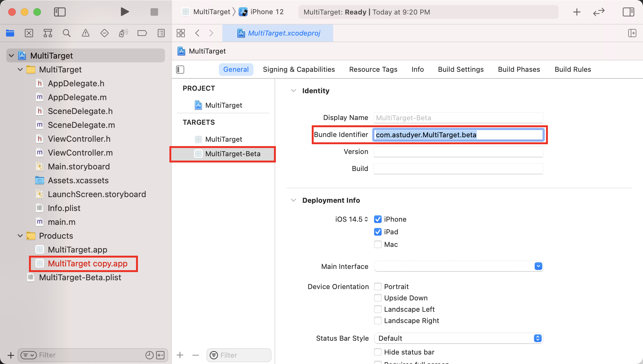The image size is (643, 364).
Task: Enable the Mac checkbox
Action: click(378, 244)
